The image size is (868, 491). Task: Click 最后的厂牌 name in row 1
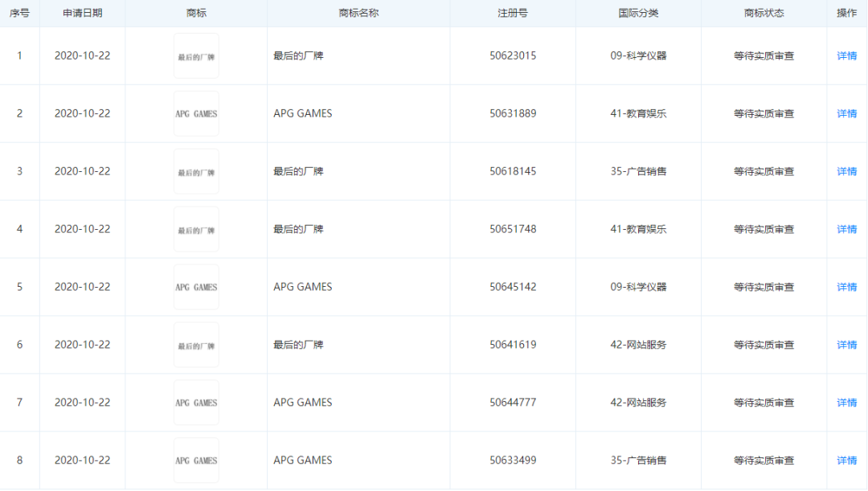point(298,56)
